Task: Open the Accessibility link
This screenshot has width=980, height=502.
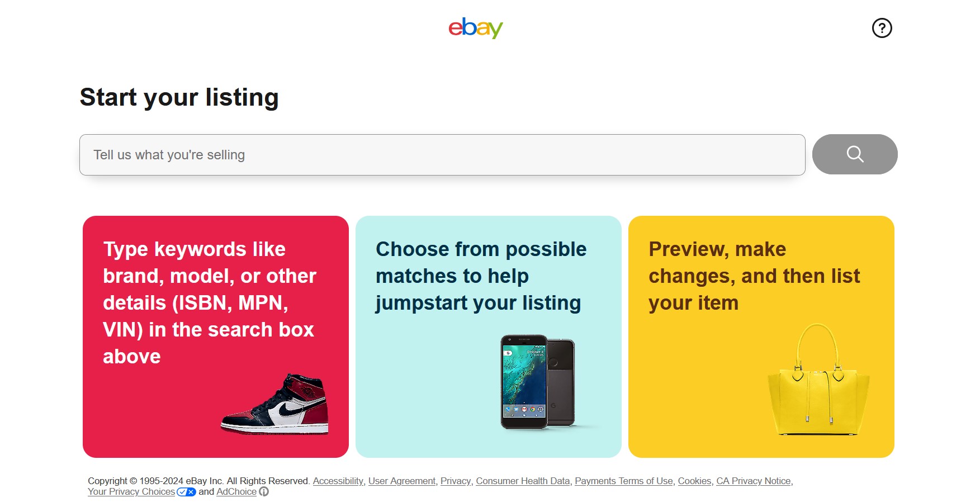Action: pyautogui.click(x=338, y=481)
